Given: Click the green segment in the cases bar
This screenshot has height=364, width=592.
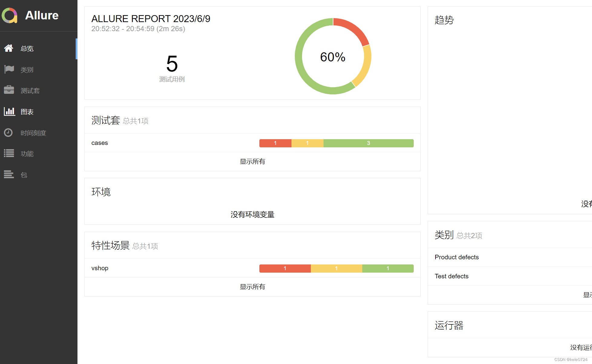Looking at the screenshot, I should pos(368,143).
